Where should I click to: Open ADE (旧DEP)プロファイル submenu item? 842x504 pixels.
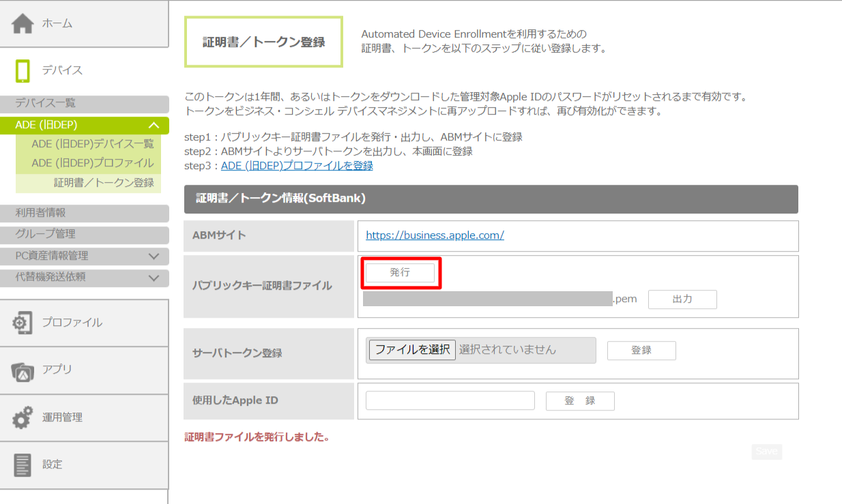point(93,163)
